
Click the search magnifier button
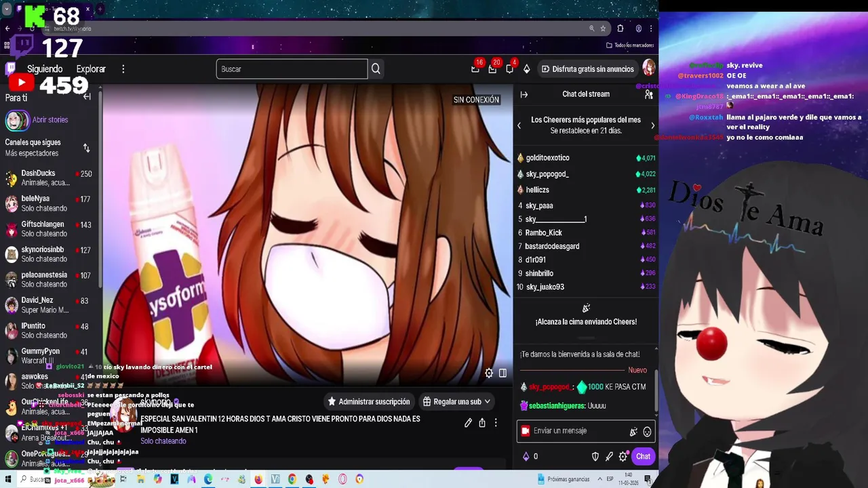tap(376, 69)
